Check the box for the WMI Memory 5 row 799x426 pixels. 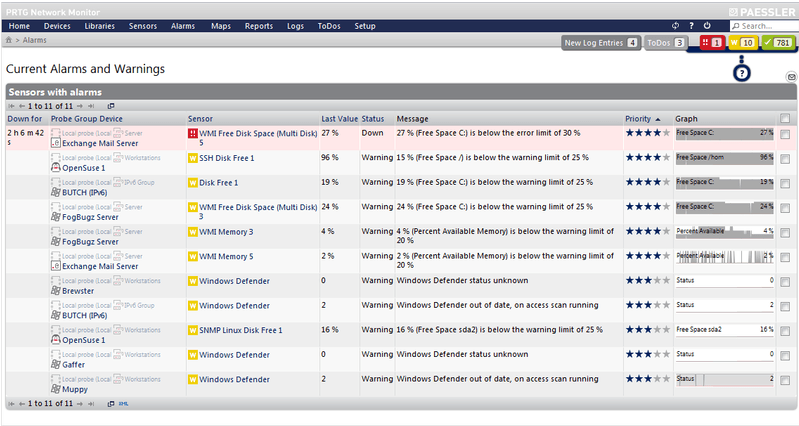(x=785, y=257)
